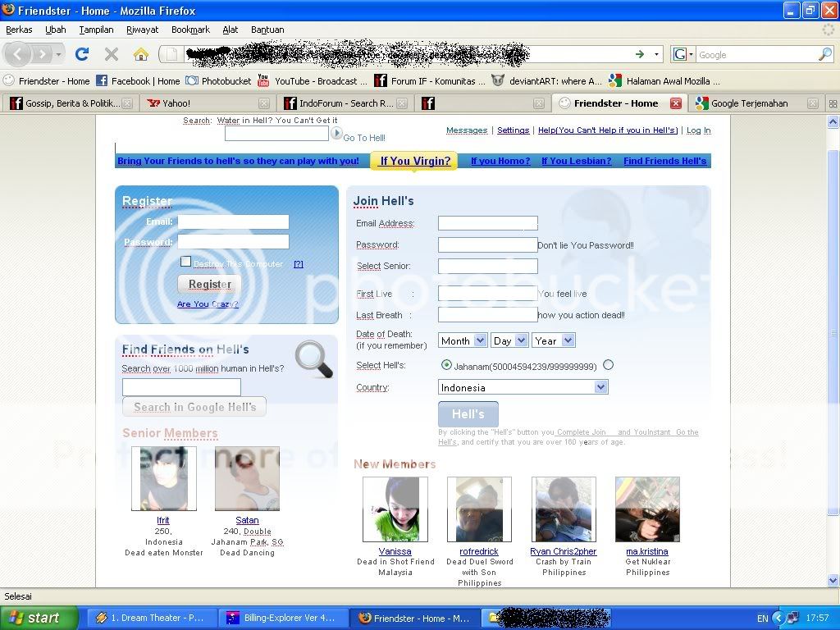This screenshot has height=630, width=840.
Task: Open the Messages link
Action: click(467, 130)
